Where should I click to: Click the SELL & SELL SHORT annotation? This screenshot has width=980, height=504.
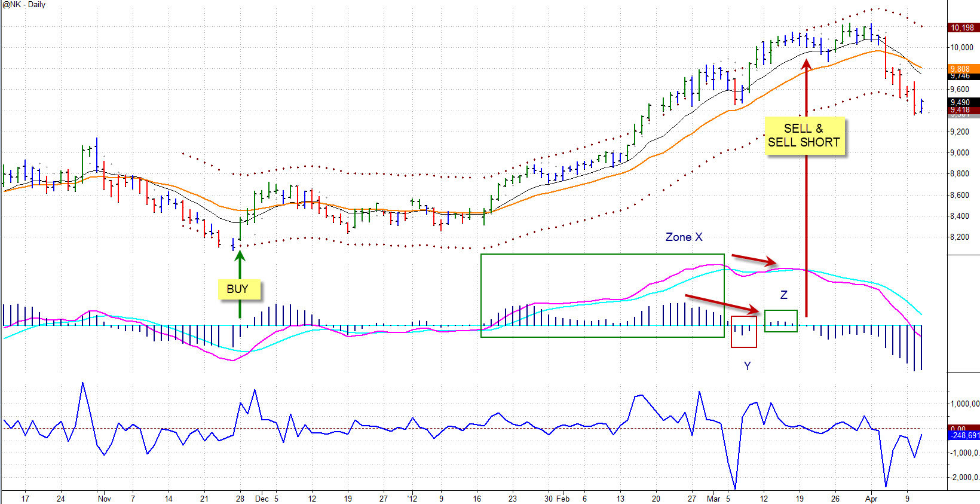pyautogui.click(x=804, y=136)
